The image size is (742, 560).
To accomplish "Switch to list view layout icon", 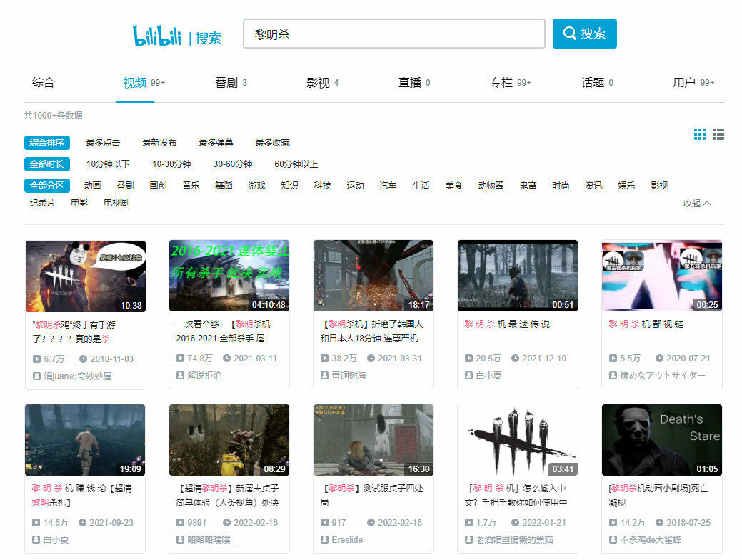I will [718, 134].
